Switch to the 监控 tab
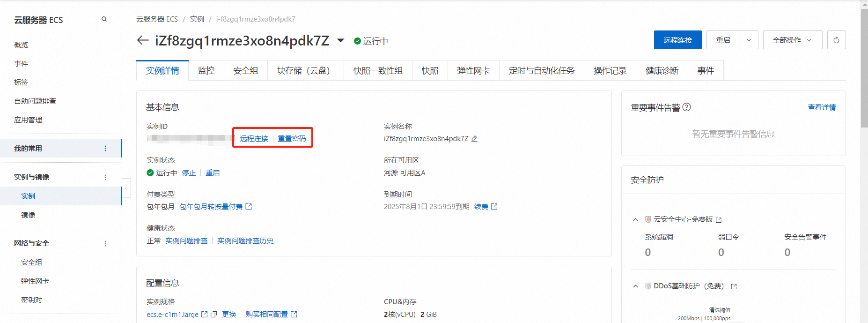Screen dimensions: 868x323 (206, 70)
